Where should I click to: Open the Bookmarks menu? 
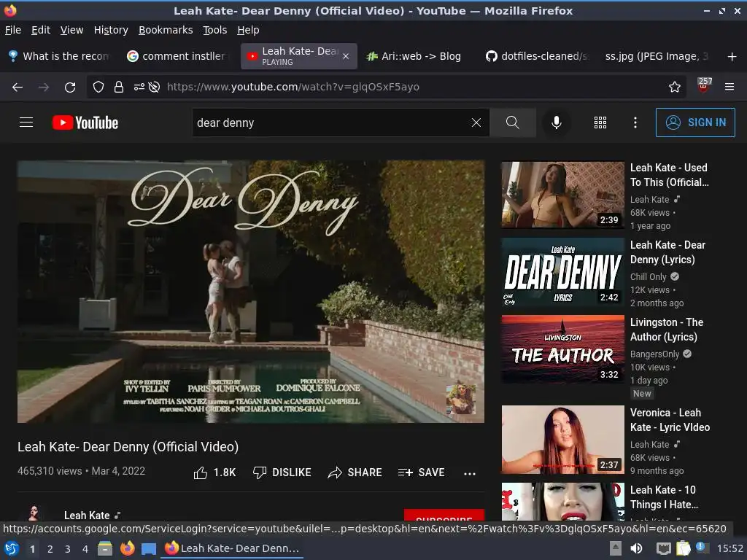(166, 30)
